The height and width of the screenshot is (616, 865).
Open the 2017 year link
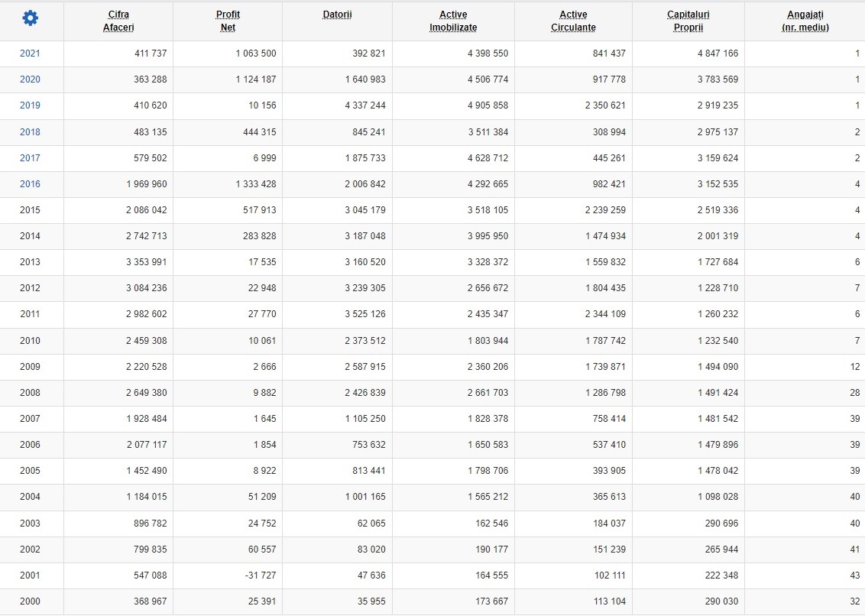30,158
